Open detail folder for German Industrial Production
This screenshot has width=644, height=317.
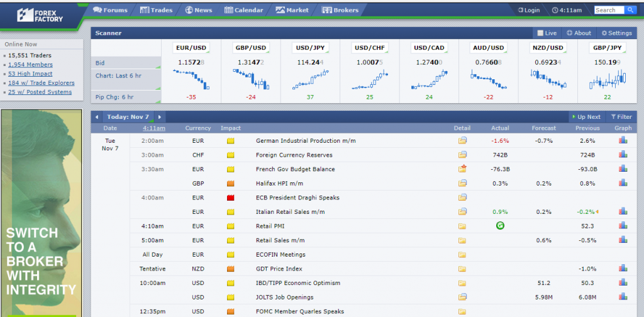pos(463,141)
